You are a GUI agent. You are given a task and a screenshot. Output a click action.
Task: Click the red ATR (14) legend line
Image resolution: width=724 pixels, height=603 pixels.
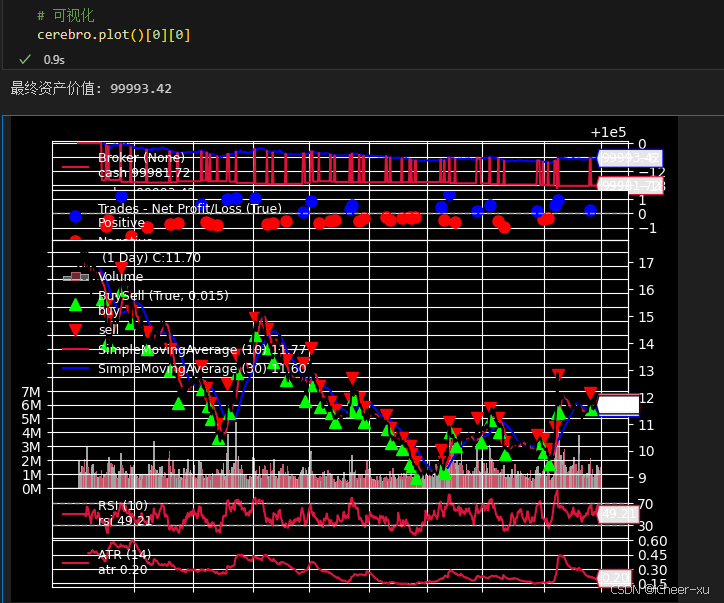click(x=75, y=562)
